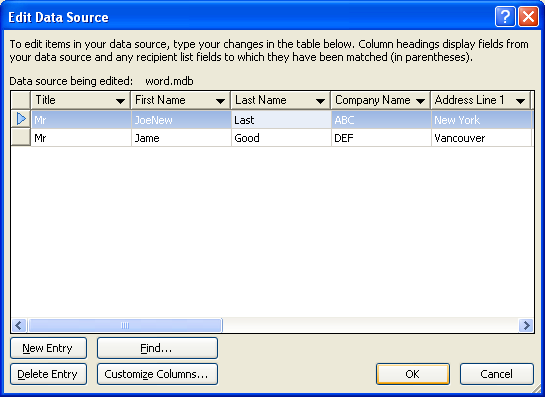Open the Title column dropdown arrow

pyautogui.click(x=120, y=101)
